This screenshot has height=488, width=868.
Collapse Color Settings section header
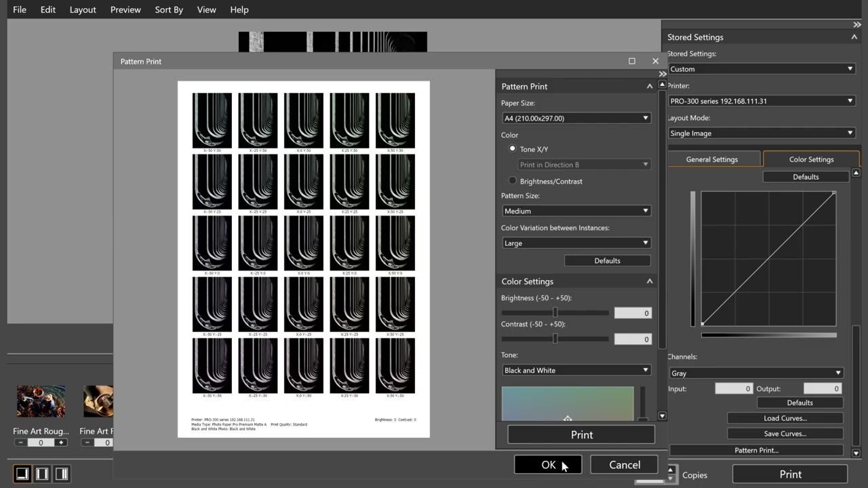(x=649, y=281)
